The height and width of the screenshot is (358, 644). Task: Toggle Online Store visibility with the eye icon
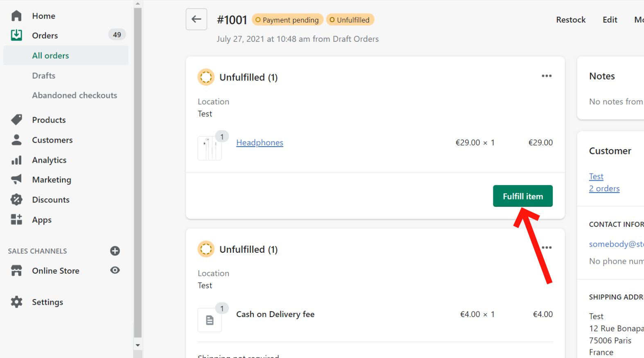point(115,270)
